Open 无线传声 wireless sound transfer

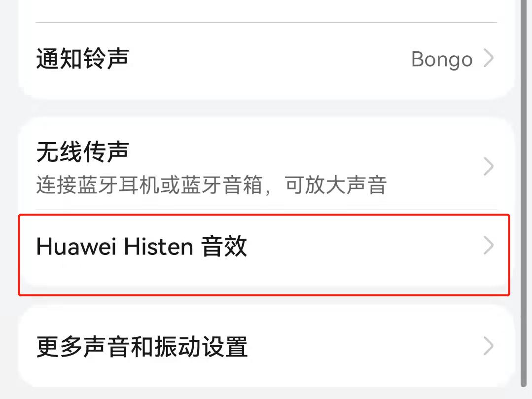(266, 166)
